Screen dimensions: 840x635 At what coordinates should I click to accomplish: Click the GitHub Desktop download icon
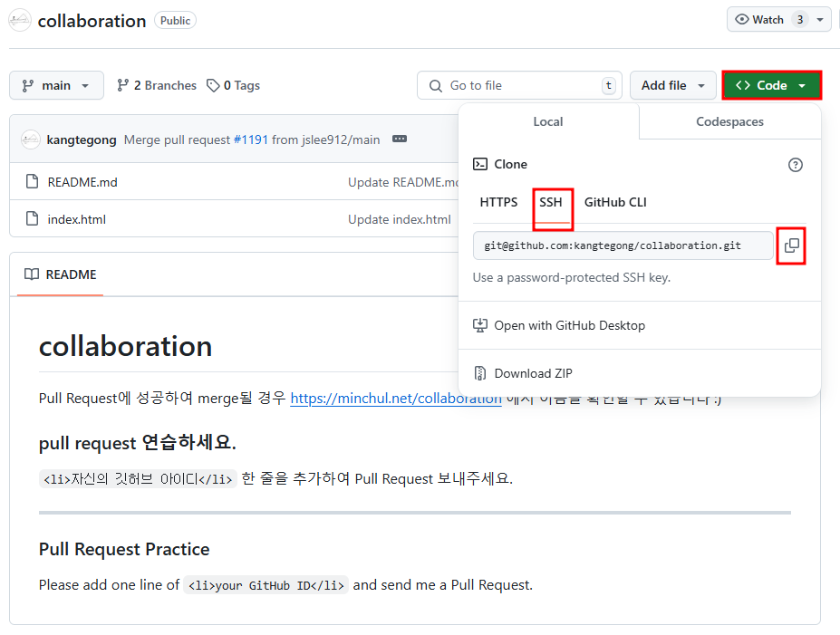pos(480,325)
